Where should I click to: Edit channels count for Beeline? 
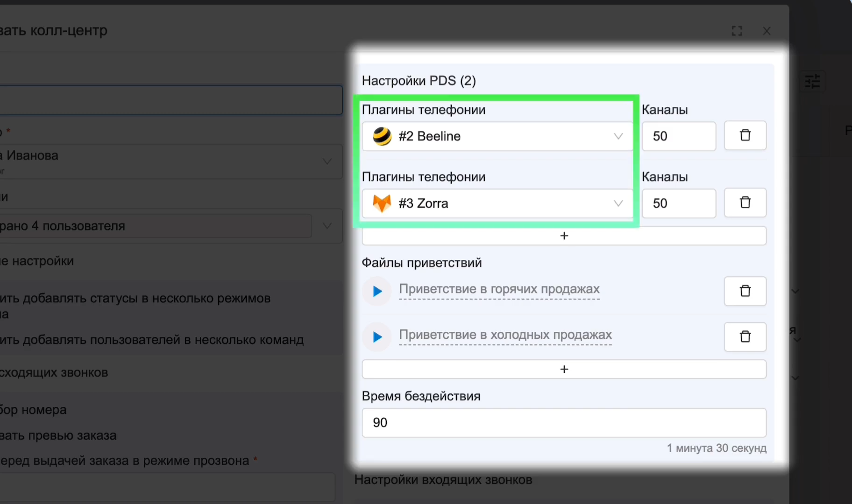679,136
